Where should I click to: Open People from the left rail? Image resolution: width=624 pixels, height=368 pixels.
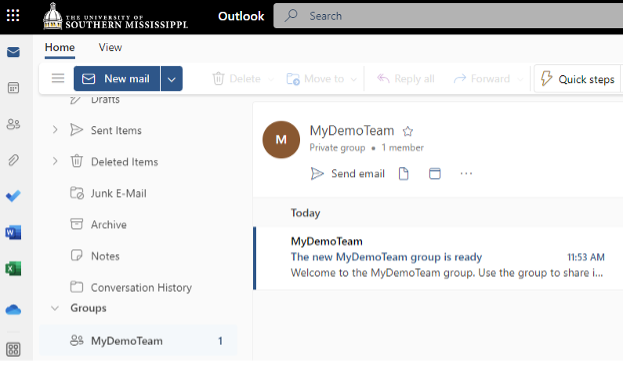(x=13, y=124)
